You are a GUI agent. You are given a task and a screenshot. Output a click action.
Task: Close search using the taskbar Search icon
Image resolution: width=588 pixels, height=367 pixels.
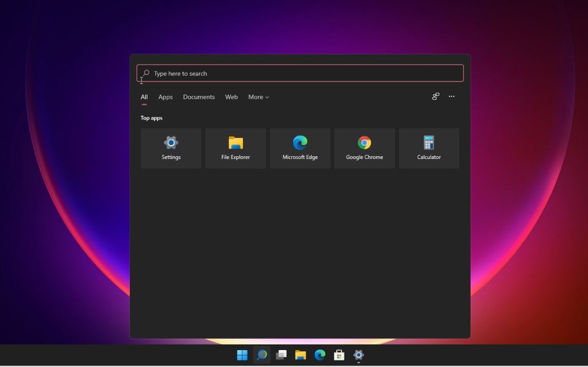(x=261, y=355)
